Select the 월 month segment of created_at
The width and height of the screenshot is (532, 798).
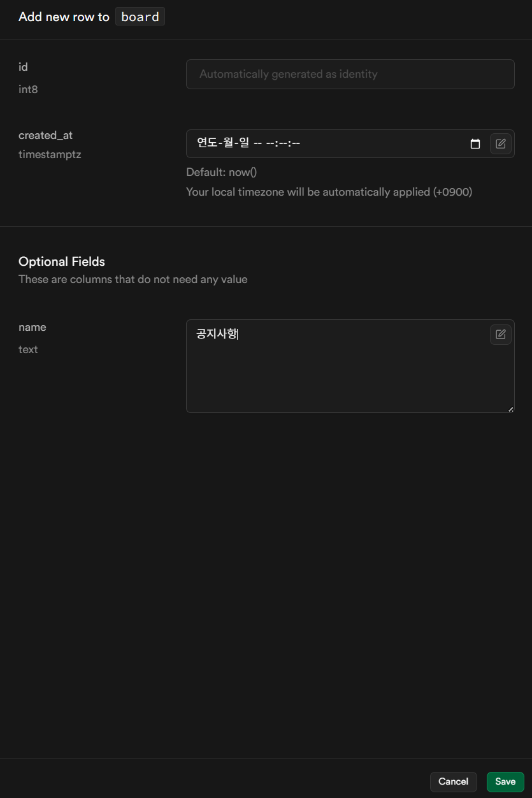coord(229,143)
